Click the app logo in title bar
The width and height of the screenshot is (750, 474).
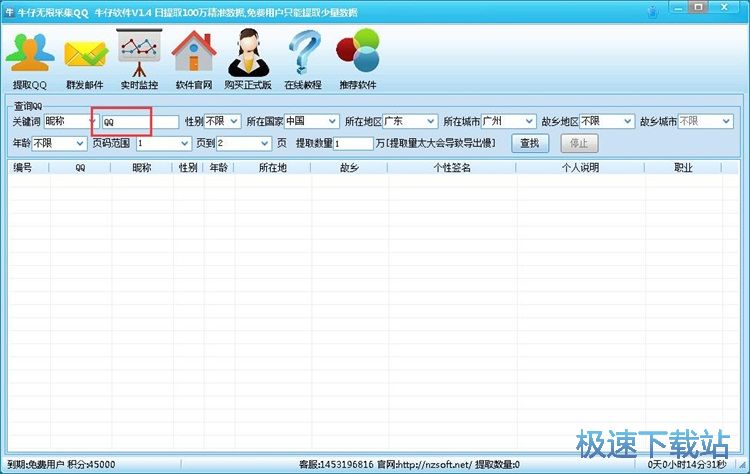click(10, 12)
